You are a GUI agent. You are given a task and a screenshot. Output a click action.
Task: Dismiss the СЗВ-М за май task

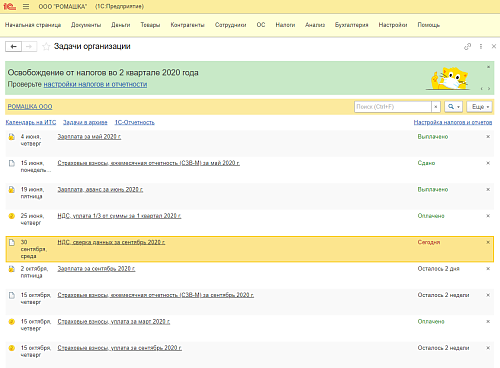point(488,163)
